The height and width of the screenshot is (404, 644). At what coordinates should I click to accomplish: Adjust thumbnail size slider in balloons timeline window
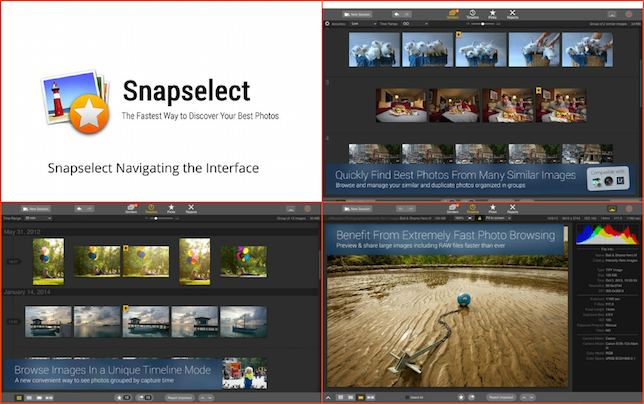click(161, 218)
